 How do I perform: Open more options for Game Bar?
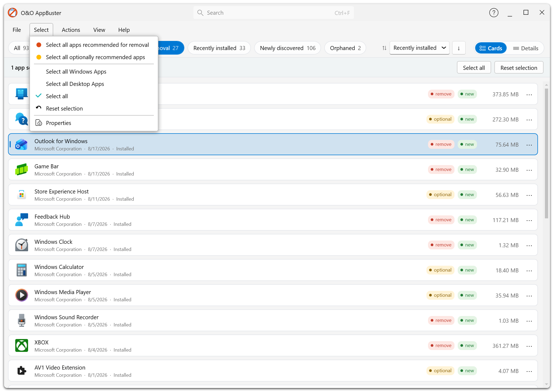coord(529,170)
